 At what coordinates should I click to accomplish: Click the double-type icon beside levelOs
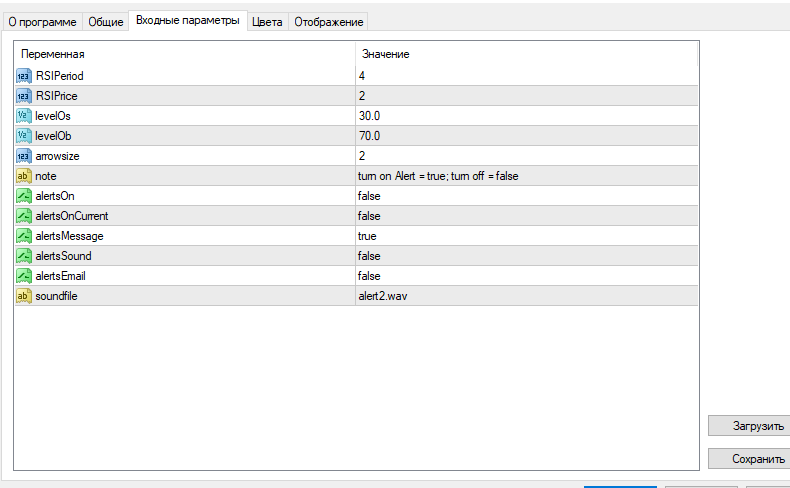[24, 116]
